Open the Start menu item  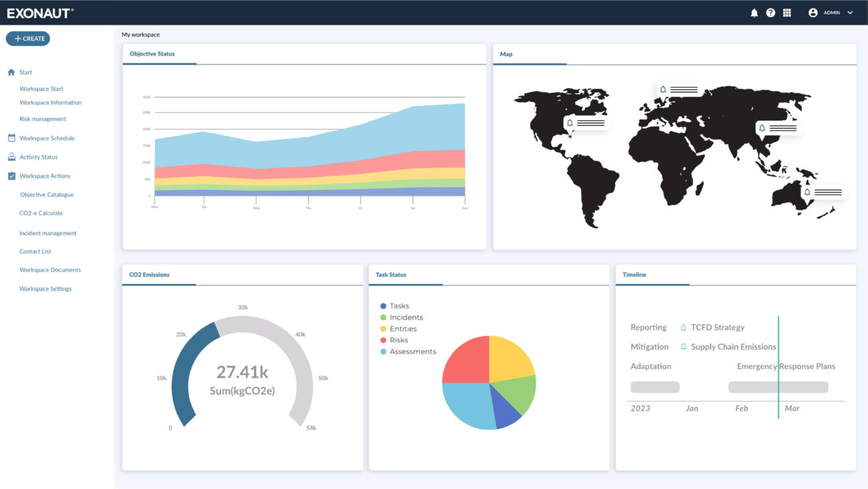coord(26,72)
